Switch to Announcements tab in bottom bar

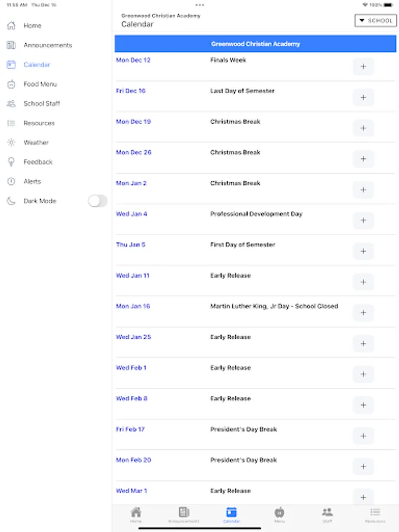coord(184,515)
